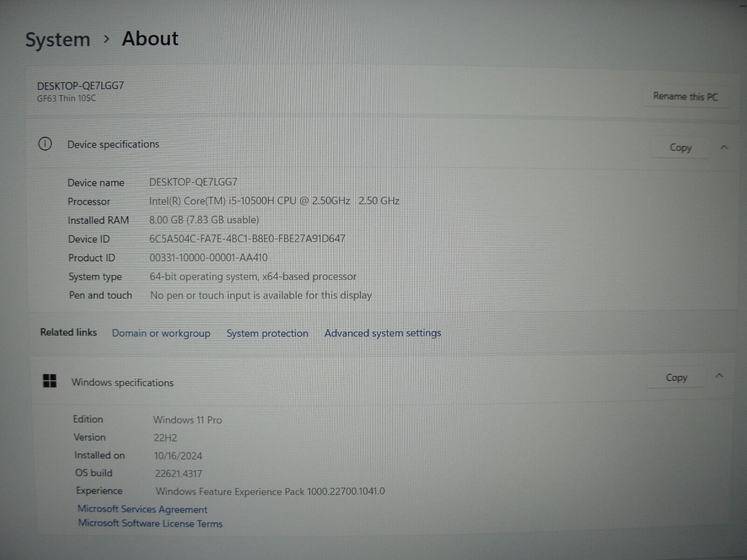The width and height of the screenshot is (747, 560).
Task: Select OS build value 22621.4317
Action: pyautogui.click(x=179, y=474)
